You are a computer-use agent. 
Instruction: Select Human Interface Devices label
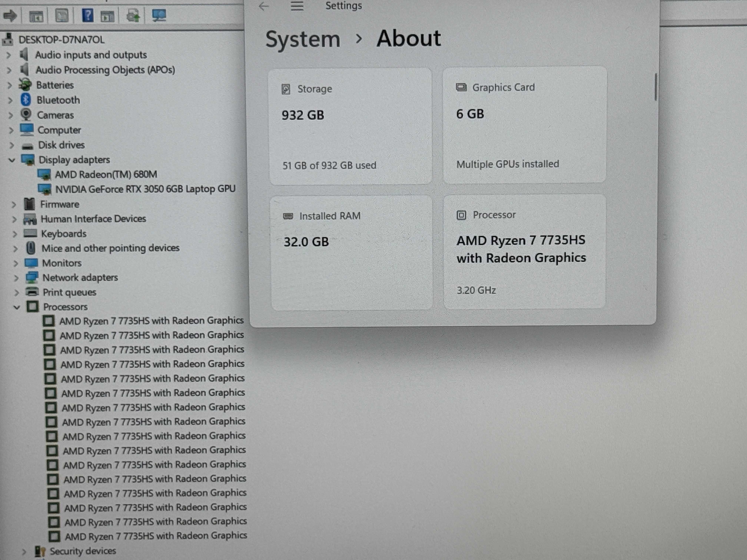point(93,219)
